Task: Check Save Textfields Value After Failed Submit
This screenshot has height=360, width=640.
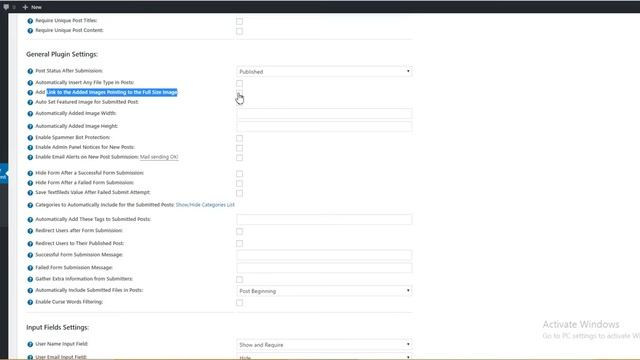Action: (240, 193)
